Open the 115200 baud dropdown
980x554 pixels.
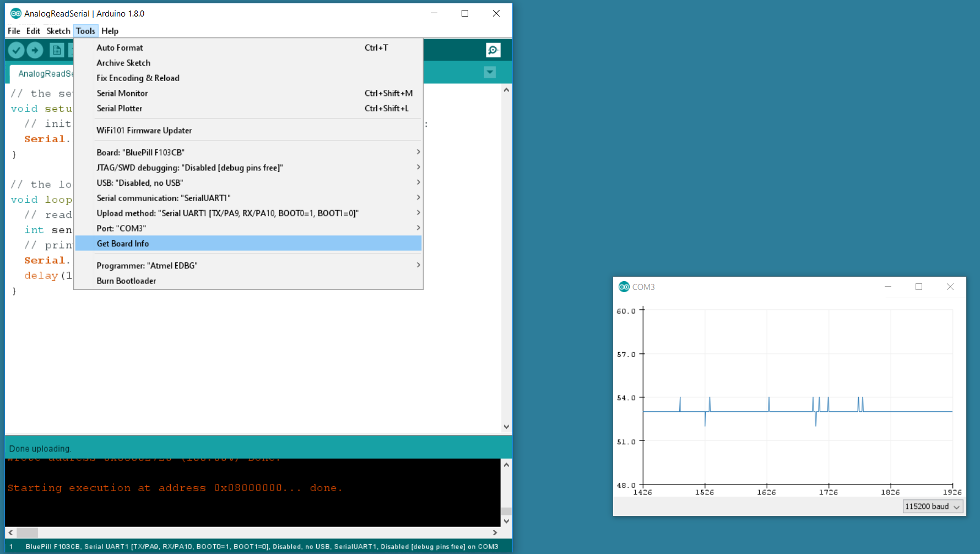pyautogui.click(x=933, y=507)
